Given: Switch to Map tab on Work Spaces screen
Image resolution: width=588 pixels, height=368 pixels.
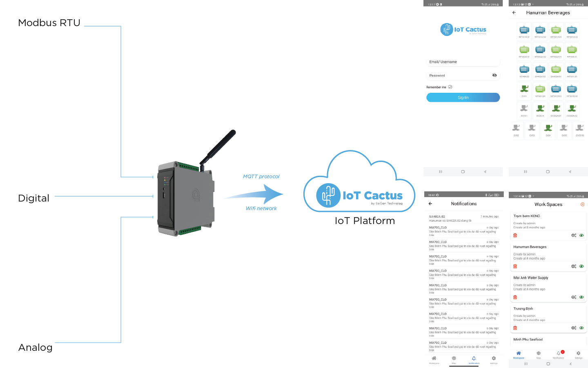Looking at the screenshot, I should point(539,355).
